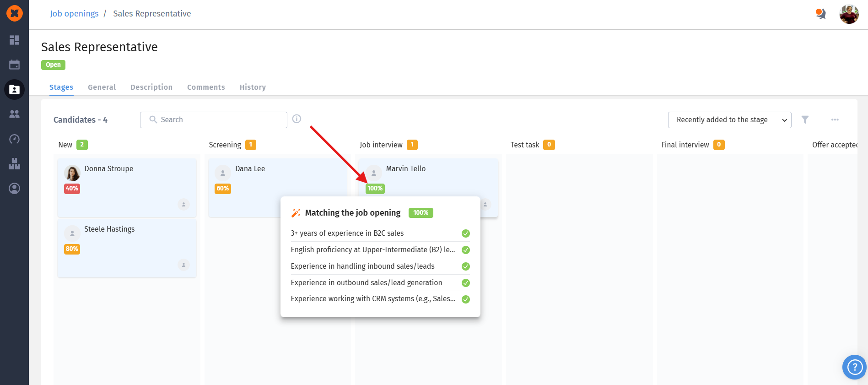
Task: Click the magic wand matching icon
Action: coord(296,213)
